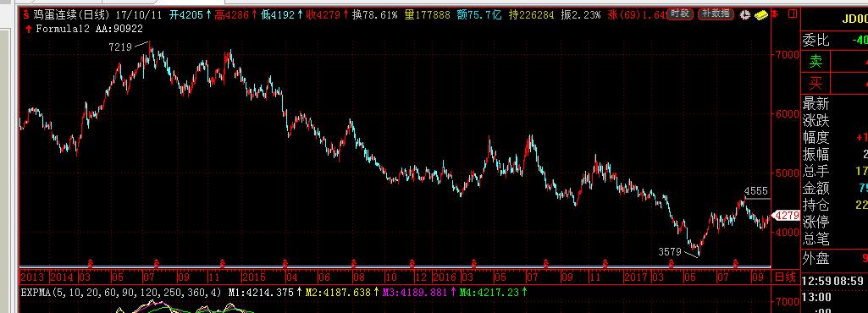868x313 pixels.
Task: Click the JD00 contract code in the quote panel
Action: point(854,19)
